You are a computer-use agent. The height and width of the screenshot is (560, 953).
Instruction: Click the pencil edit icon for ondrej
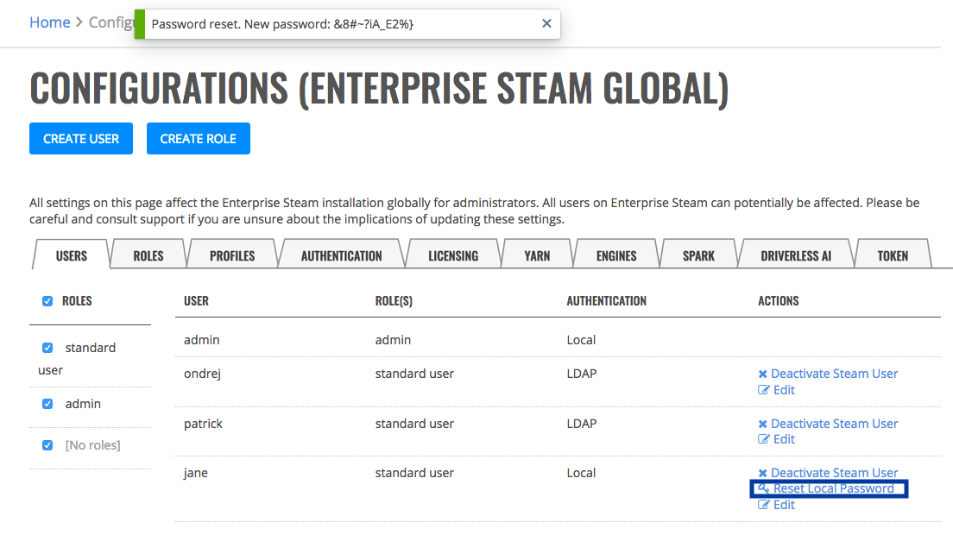(763, 390)
